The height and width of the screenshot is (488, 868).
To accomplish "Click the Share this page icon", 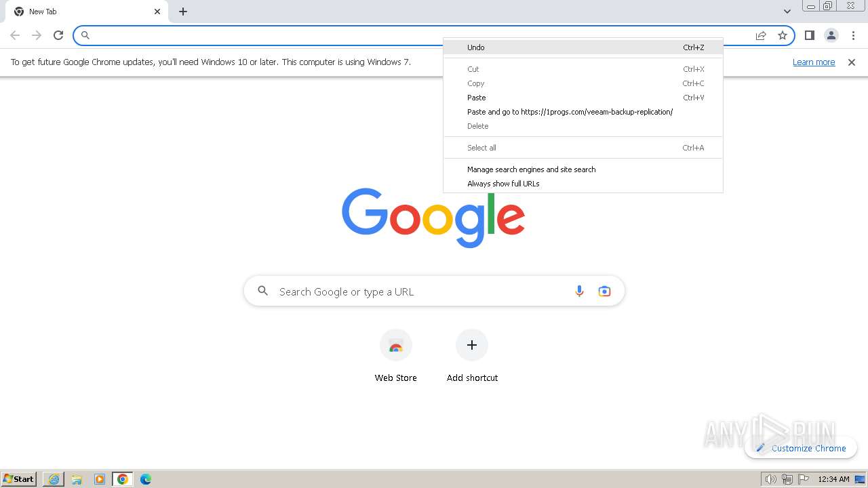I will (761, 35).
